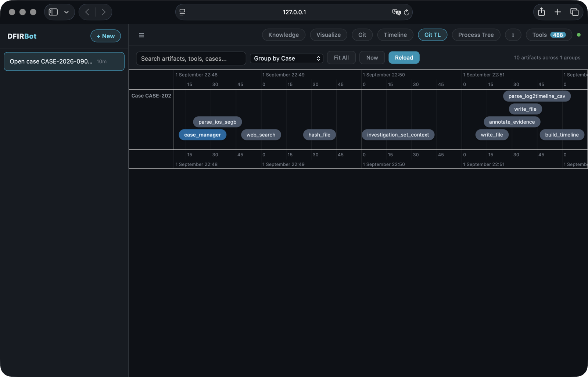Open the Tools 488 panel
This screenshot has width=588, height=377.
549,35
